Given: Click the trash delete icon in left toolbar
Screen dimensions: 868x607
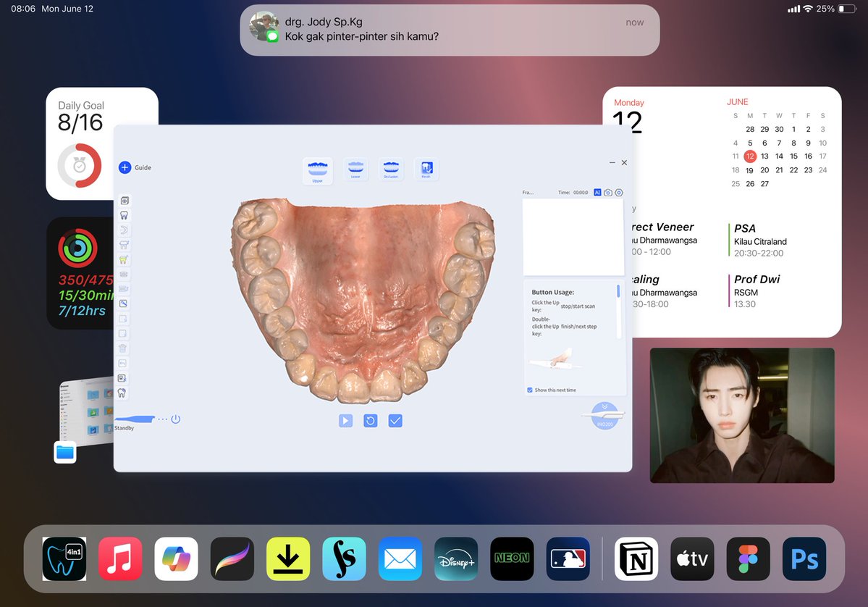Looking at the screenshot, I should (x=123, y=348).
